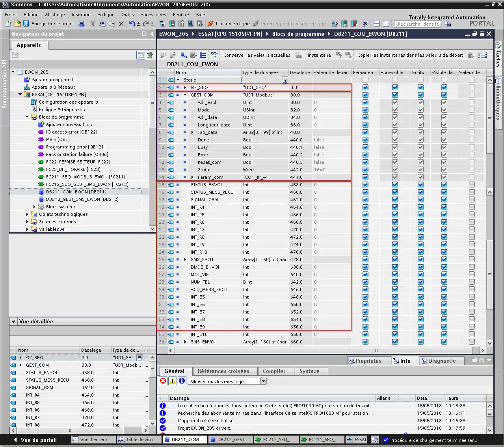Click the data table horizontal scrollbar

[326, 351]
